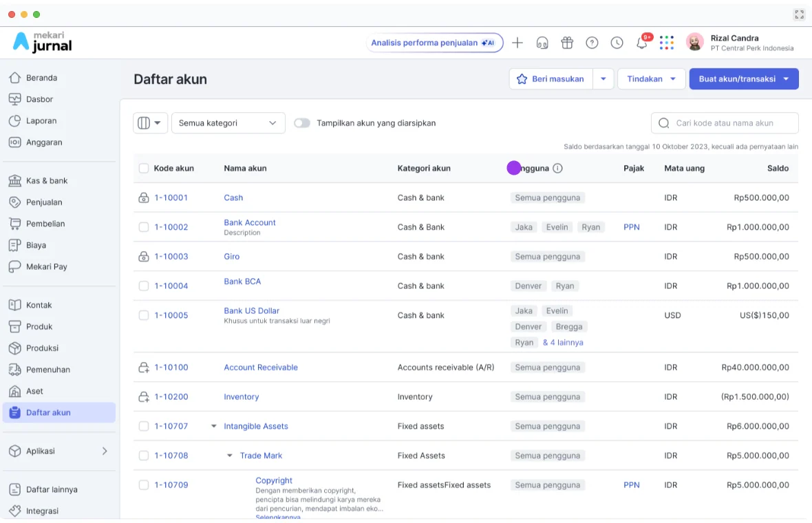
Task: Click the Mekari Jurnal logo
Action: point(43,42)
